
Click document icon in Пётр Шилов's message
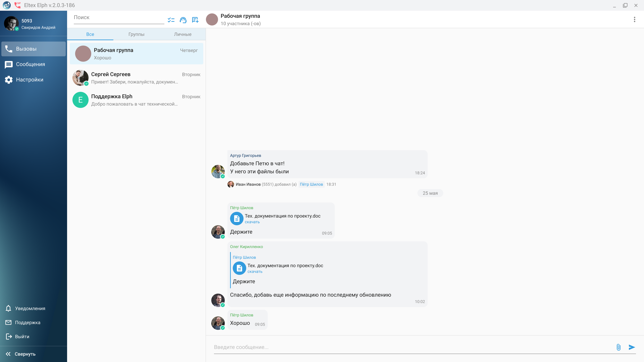236,218
